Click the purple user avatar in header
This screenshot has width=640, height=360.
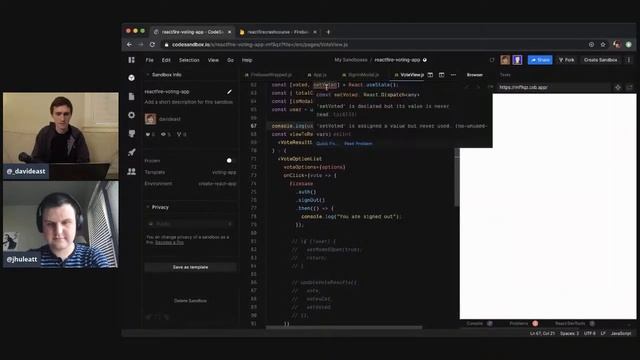click(x=517, y=60)
